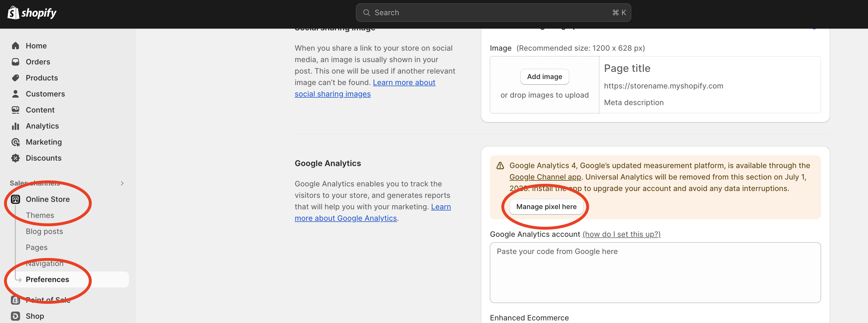868x323 pixels.
Task: Click the Manage pixel here button
Action: [546, 206]
